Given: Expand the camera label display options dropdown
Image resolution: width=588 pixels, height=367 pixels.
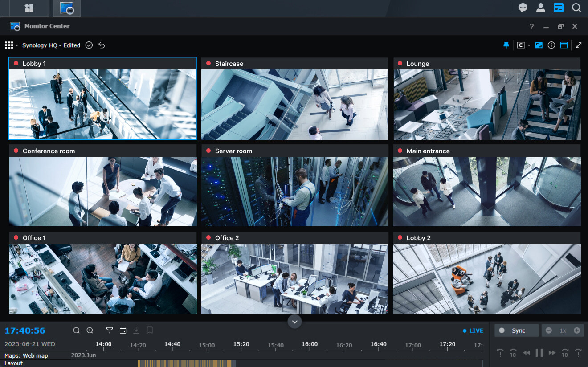Looking at the screenshot, I should [529, 45].
